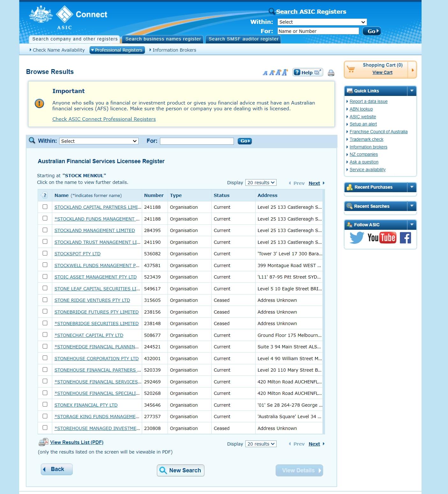This screenshot has width=448, height=494.
Task: Switch to Search company and other registers tab
Action: point(75,39)
